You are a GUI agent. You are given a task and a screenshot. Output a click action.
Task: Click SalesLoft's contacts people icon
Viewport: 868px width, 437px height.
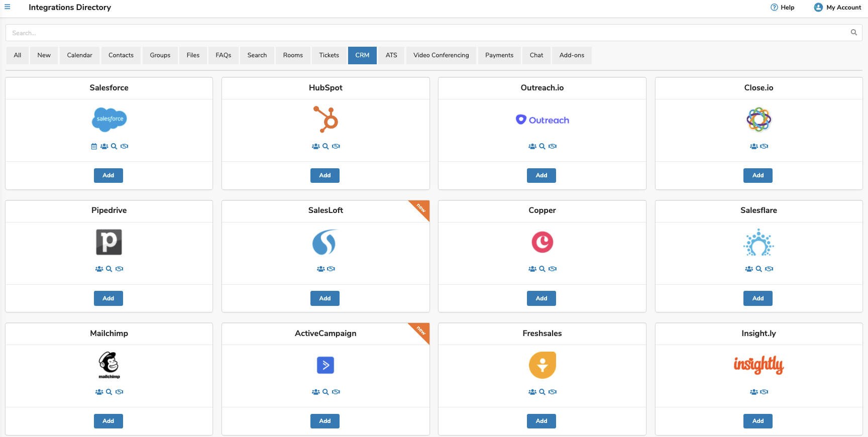pos(320,269)
